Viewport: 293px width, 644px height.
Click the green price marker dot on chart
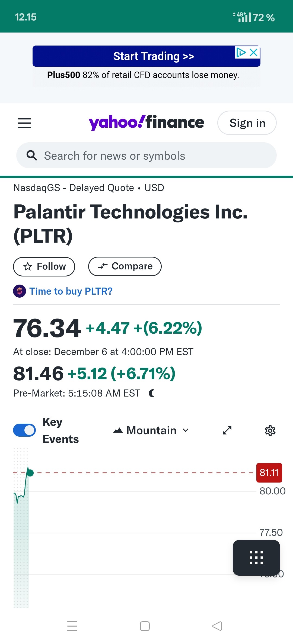point(30,473)
